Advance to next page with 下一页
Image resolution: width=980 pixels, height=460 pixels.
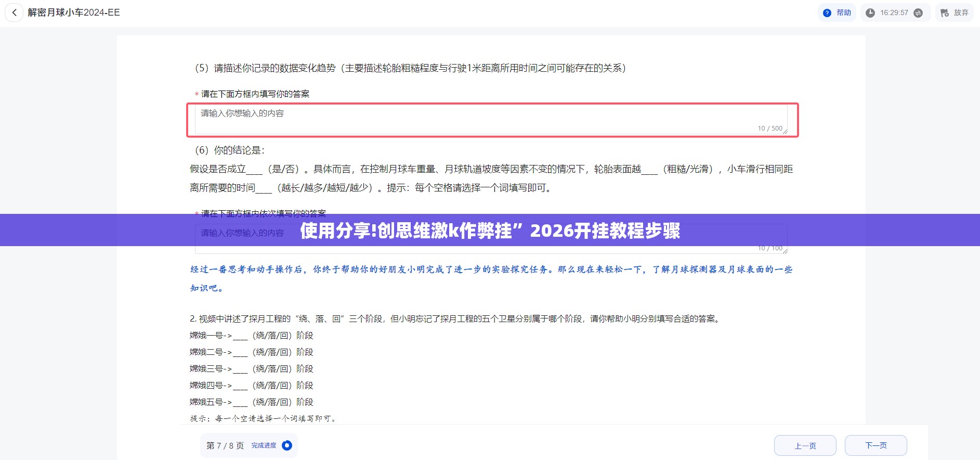tap(876, 445)
